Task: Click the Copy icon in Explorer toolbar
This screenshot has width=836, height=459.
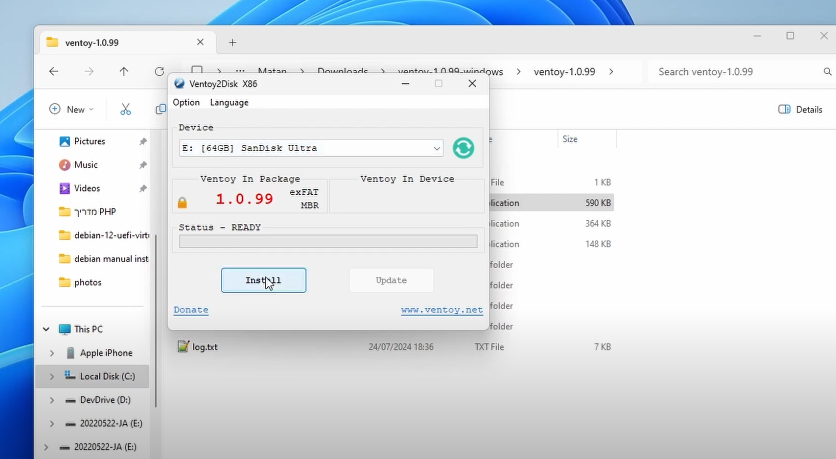Action: pyautogui.click(x=160, y=109)
